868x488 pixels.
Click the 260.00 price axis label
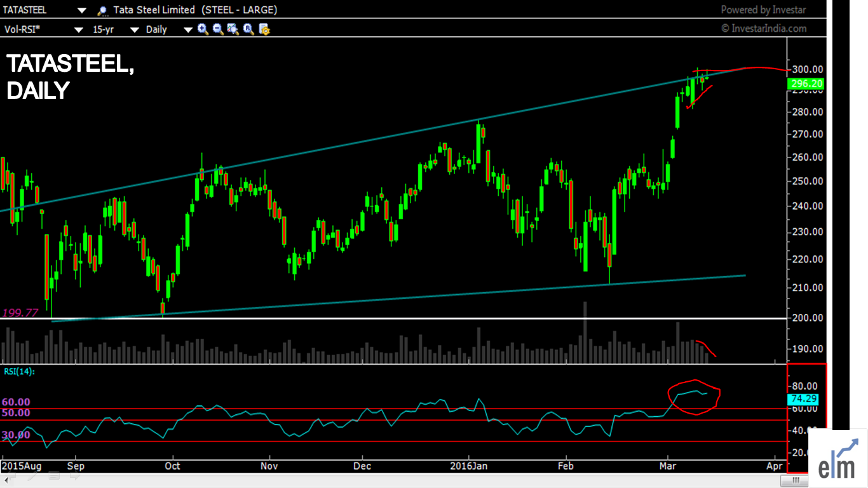pyautogui.click(x=807, y=157)
